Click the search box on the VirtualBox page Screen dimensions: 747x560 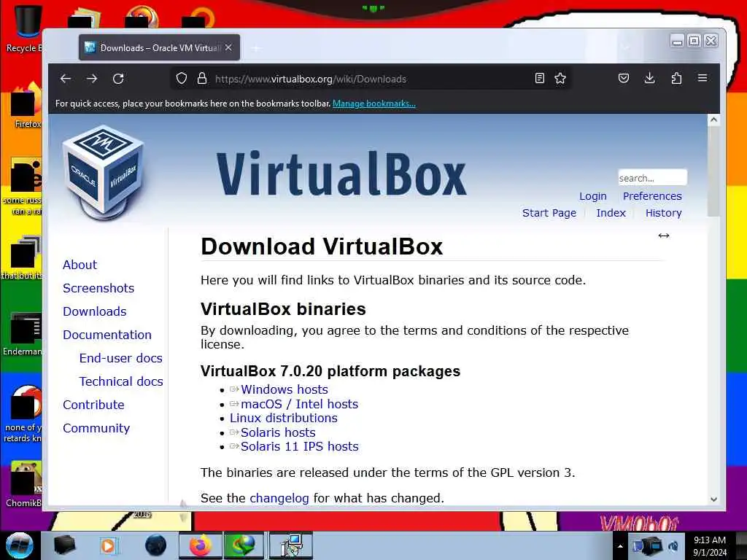pos(652,178)
